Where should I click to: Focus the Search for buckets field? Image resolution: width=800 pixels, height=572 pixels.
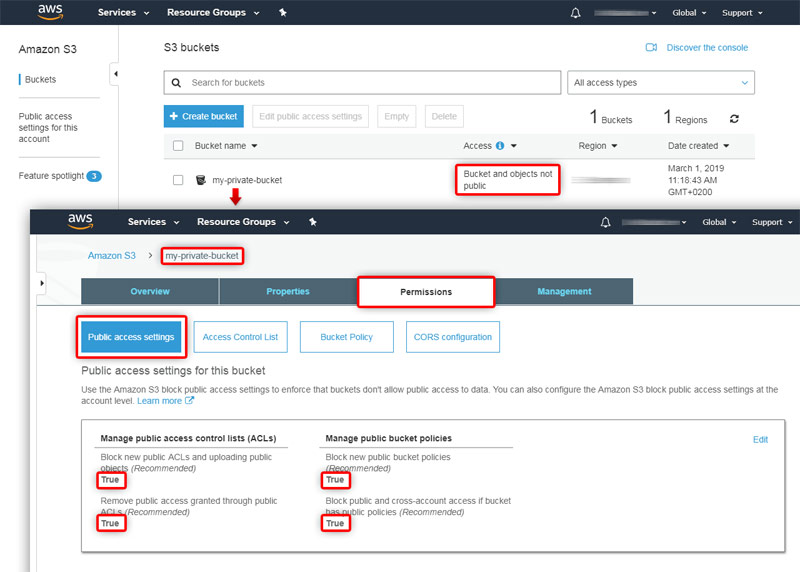point(362,83)
